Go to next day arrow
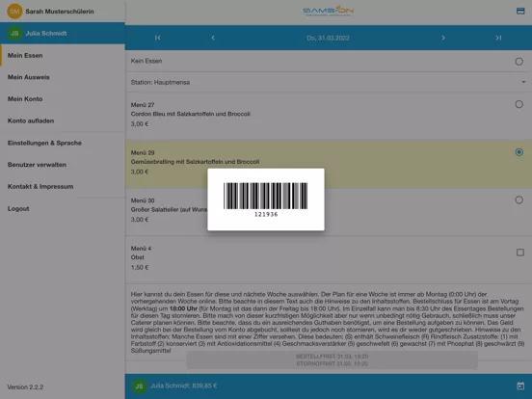Image resolution: width=532 pixels, height=399 pixels. tap(443, 38)
